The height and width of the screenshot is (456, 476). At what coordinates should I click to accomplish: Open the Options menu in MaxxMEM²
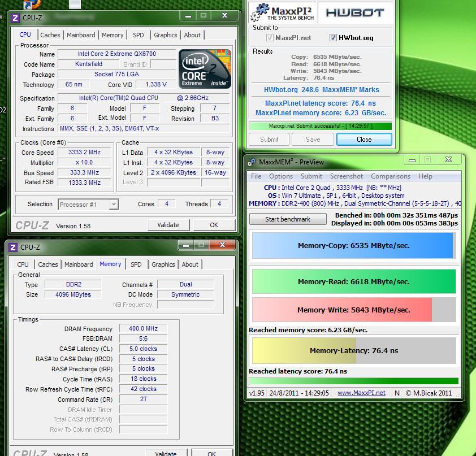tap(281, 176)
